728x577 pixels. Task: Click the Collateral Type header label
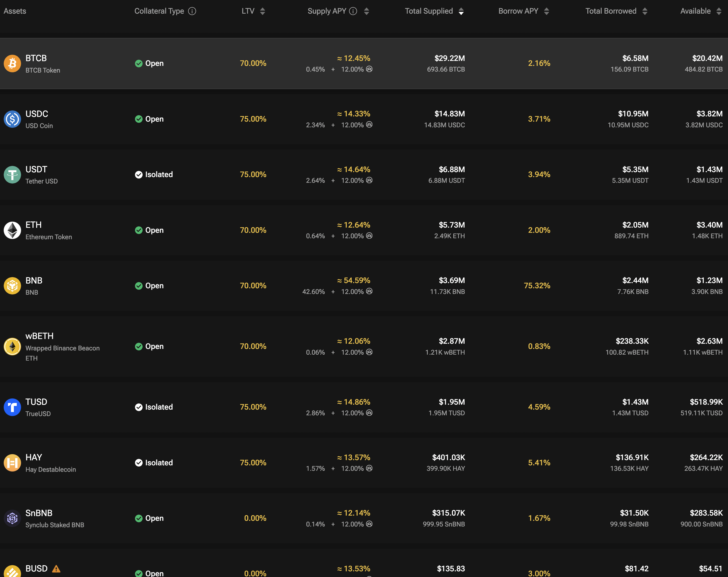[159, 11]
